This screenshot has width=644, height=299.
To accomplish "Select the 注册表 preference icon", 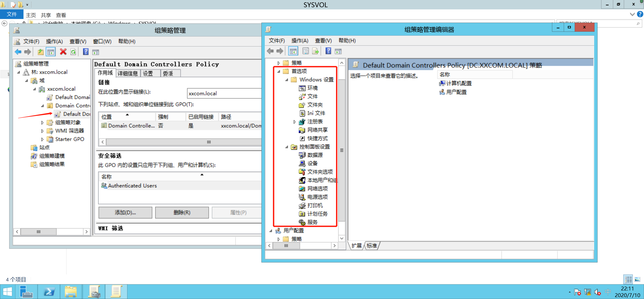I will coord(302,122).
